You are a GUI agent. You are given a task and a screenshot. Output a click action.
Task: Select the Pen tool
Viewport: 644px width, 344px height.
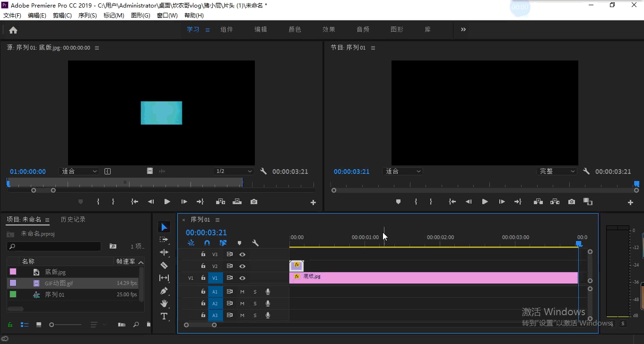pyautogui.click(x=164, y=291)
